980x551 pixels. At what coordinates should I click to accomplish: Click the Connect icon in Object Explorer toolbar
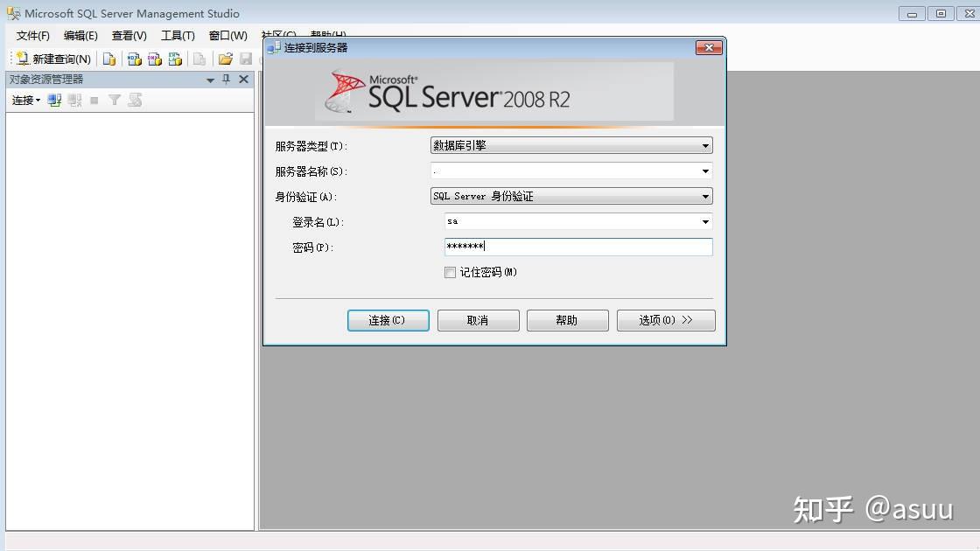pos(54,99)
